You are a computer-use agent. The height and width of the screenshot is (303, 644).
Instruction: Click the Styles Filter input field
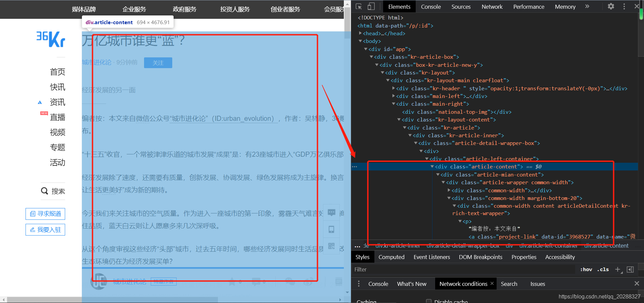463,269
